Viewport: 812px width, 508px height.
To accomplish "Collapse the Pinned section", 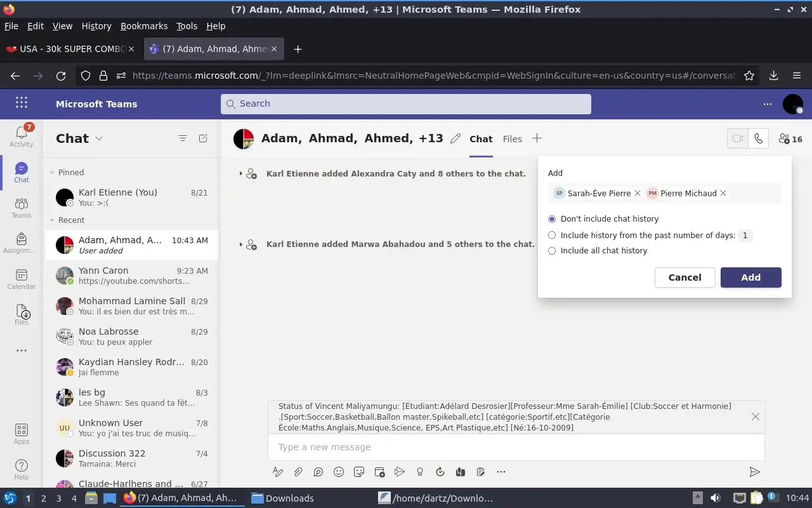I will pyautogui.click(x=52, y=172).
